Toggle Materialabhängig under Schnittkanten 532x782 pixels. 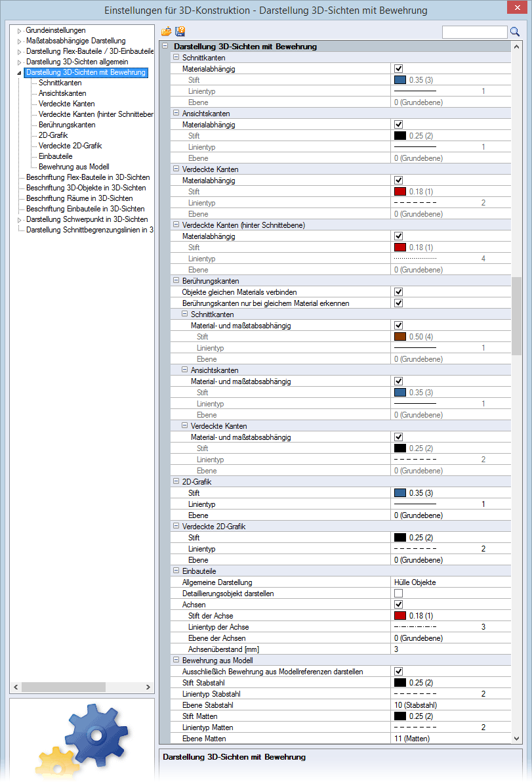coord(398,69)
